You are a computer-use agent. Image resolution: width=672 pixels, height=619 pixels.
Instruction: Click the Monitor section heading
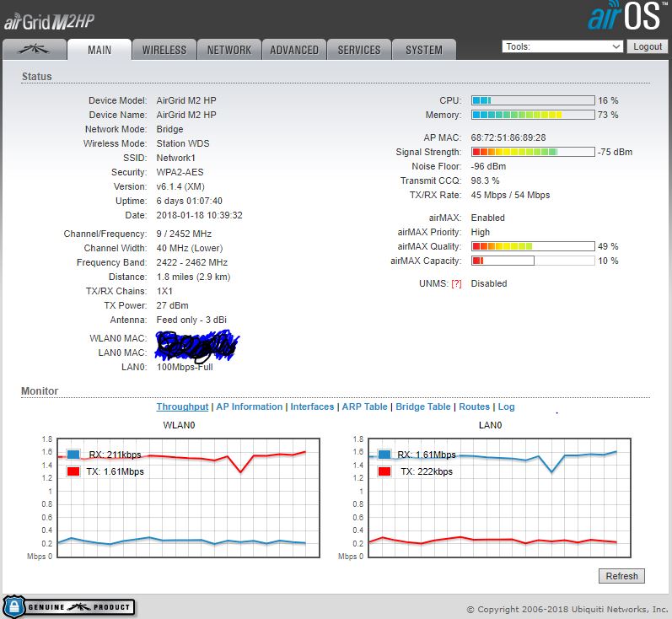40,391
